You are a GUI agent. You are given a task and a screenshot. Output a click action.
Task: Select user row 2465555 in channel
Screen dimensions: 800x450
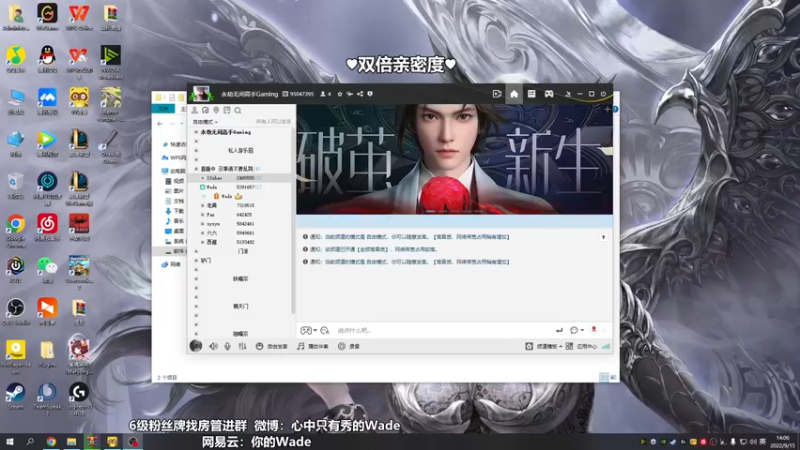pyautogui.click(x=240, y=178)
